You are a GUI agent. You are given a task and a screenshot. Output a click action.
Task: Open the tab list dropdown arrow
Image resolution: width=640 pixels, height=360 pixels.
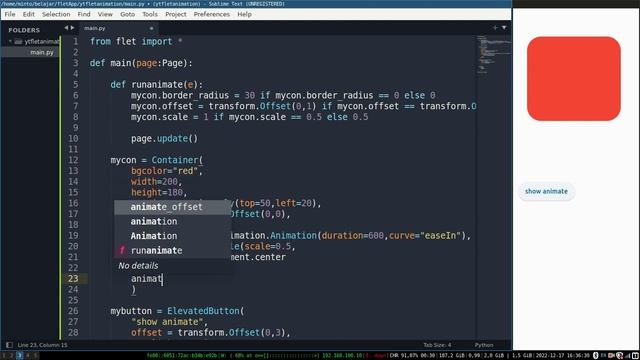[504, 28]
